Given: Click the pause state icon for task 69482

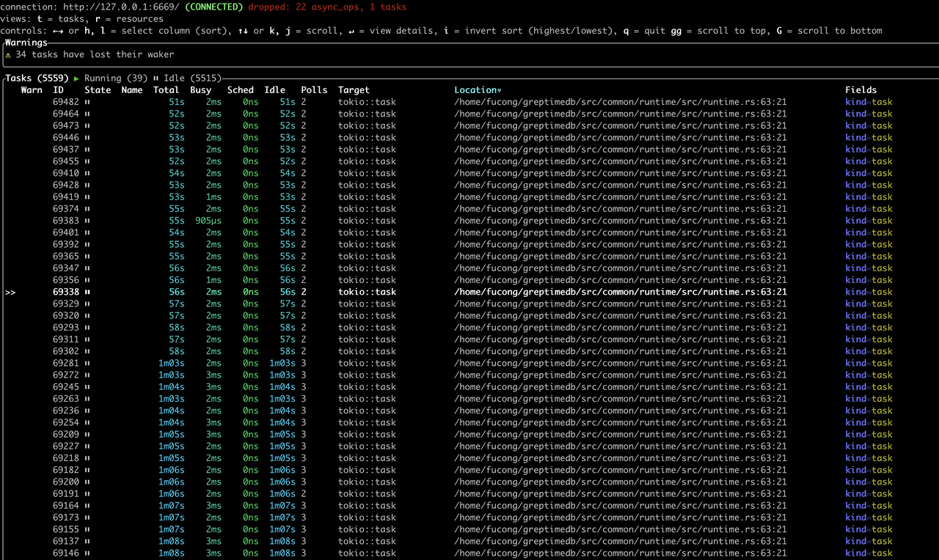Looking at the screenshot, I should 87,102.
